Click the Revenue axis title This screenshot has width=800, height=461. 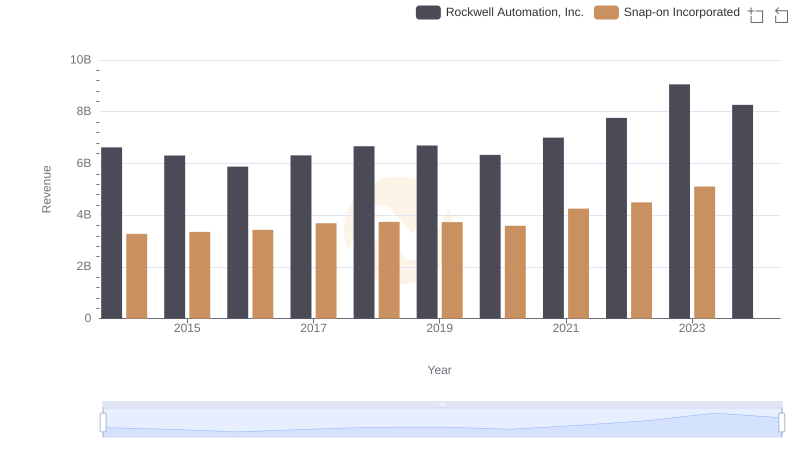point(46,189)
